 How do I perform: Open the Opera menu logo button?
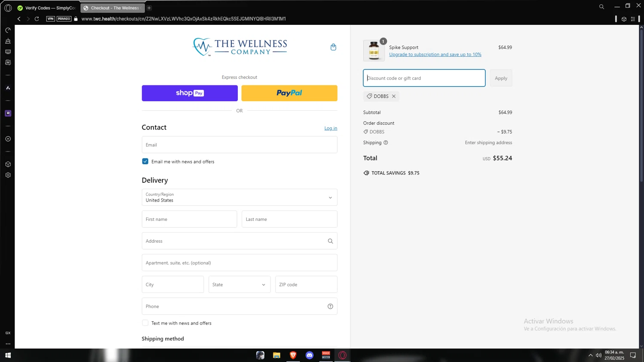[x=8, y=8]
